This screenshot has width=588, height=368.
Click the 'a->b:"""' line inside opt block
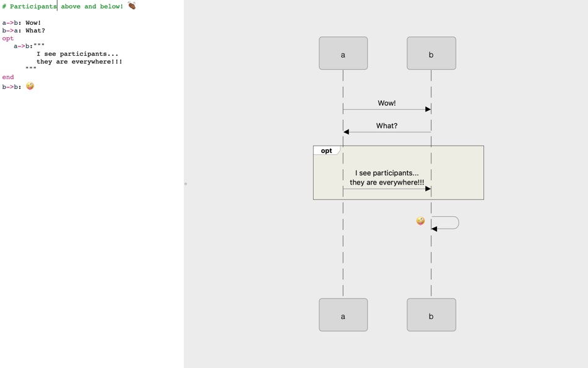(x=29, y=46)
